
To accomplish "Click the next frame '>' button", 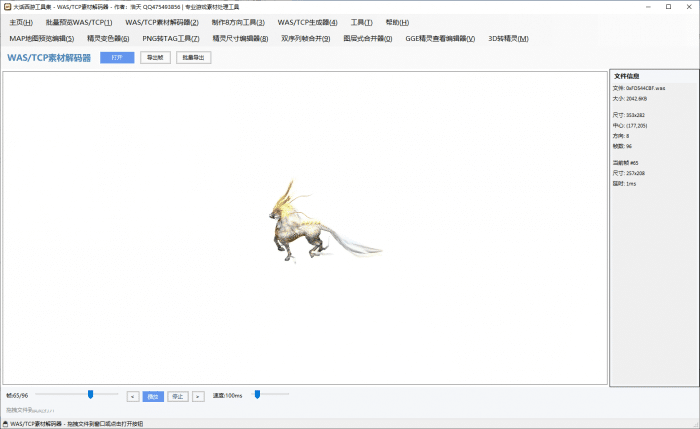I will (x=198, y=396).
